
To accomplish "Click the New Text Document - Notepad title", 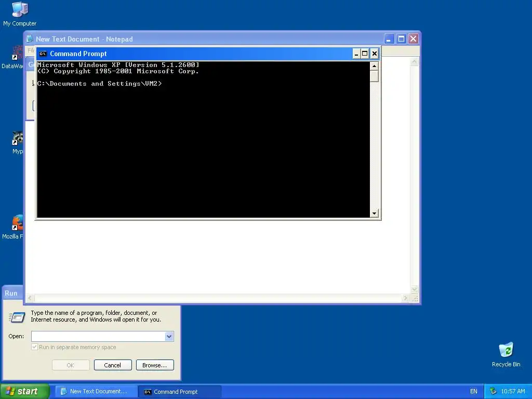I will pyautogui.click(x=85, y=39).
